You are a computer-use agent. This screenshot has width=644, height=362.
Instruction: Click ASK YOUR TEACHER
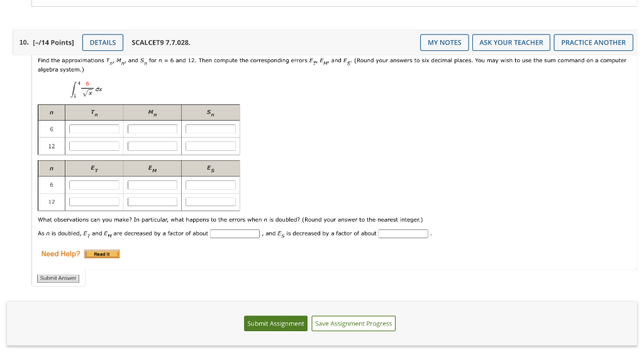pos(511,42)
